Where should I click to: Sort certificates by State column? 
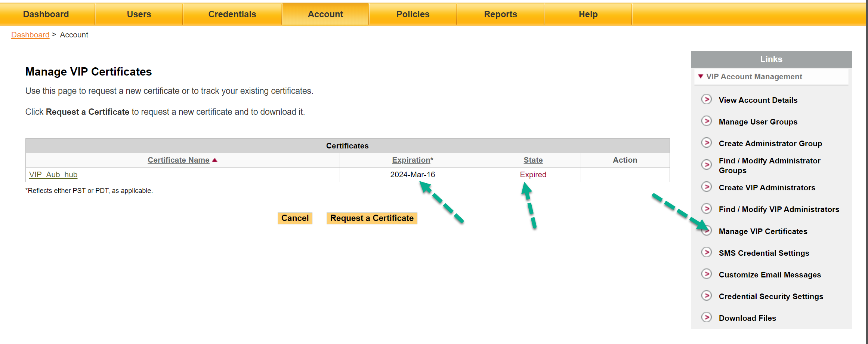[533, 160]
